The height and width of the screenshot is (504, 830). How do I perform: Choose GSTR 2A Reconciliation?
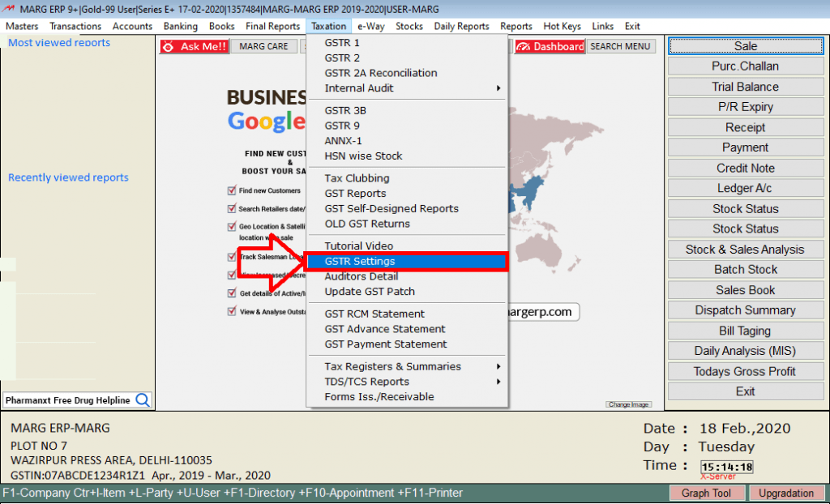click(x=407, y=73)
